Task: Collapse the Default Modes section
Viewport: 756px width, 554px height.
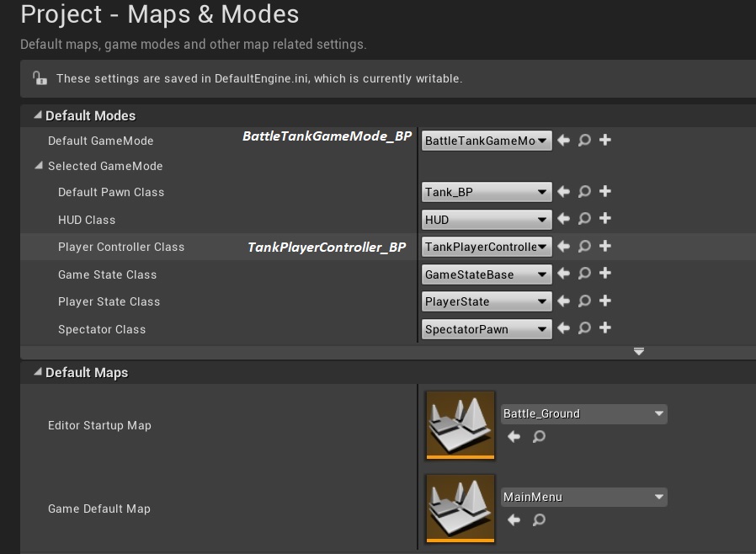Action: coord(37,115)
